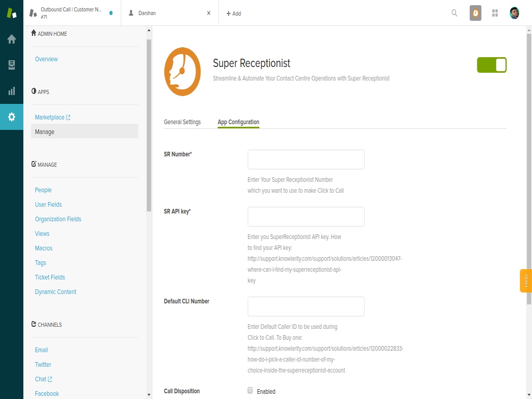Close the Darshan tab

pyautogui.click(x=209, y=13)
